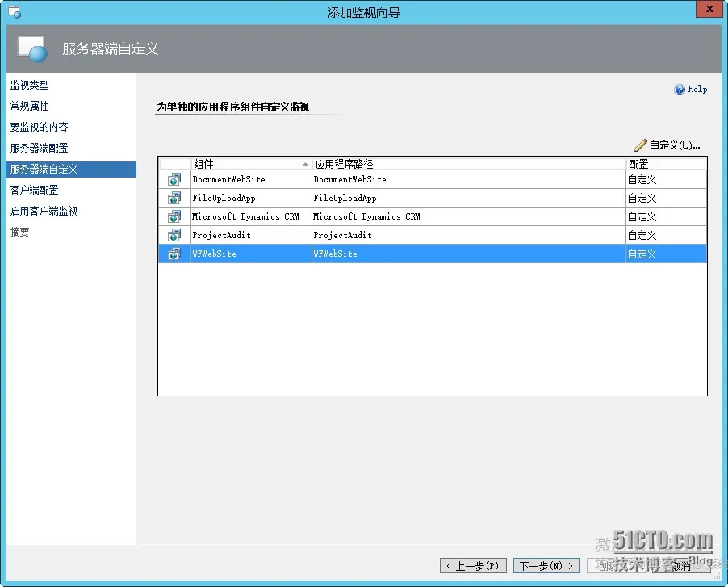This screenshot has height=587, width=728.
Task: Sort by 配置 column header
Action: (x=666, y=164)
